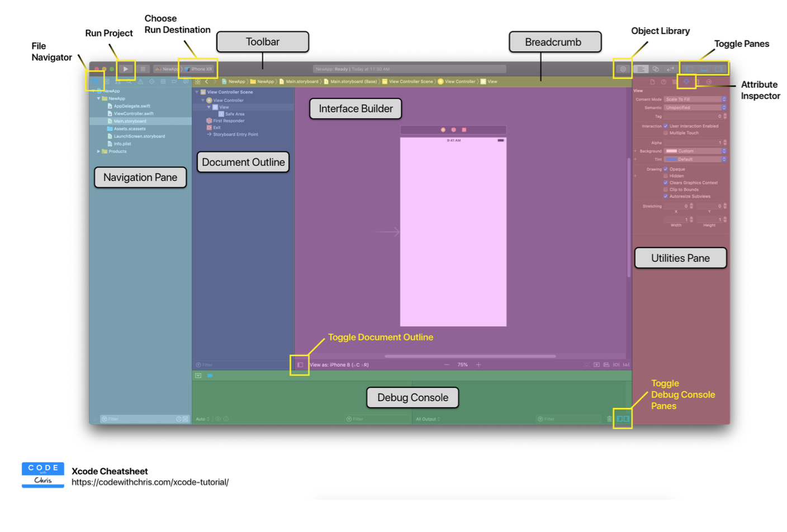
Task: Toggle the document outline
Action: pyautogui.click(x=300, y=365)
